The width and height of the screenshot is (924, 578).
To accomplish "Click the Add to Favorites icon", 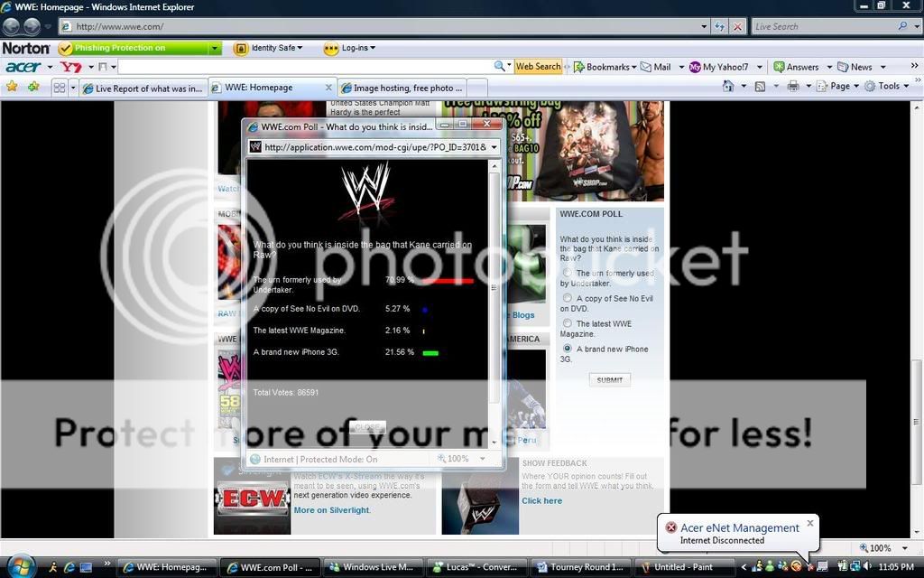I will coord(33,87).
